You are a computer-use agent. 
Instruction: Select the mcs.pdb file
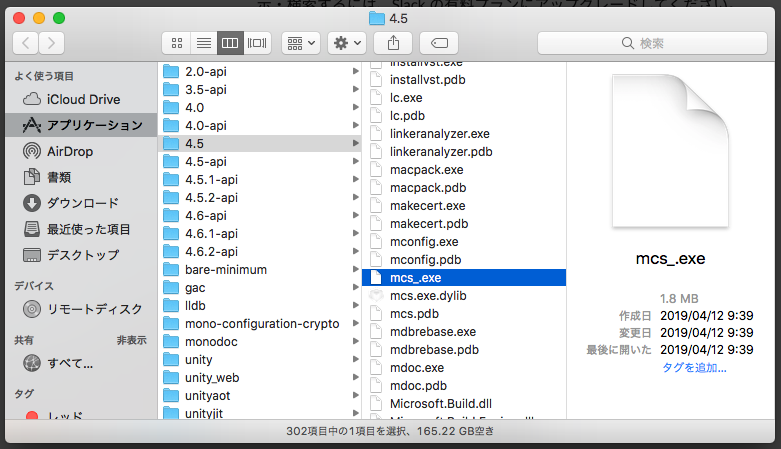coord(464,313)
